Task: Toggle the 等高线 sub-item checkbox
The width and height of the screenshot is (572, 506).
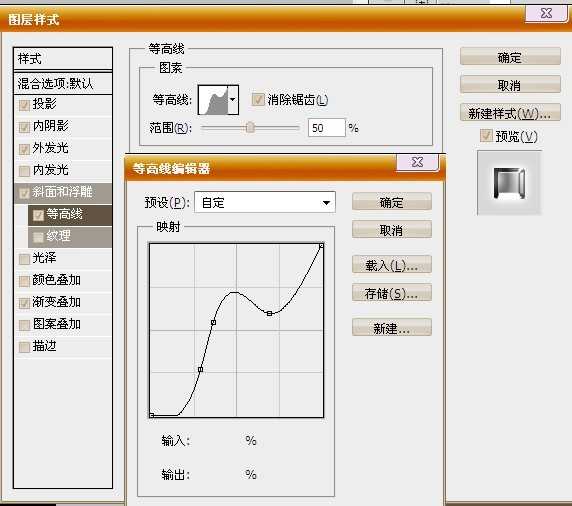Action: pyautogui.click(x=38, y=215)
